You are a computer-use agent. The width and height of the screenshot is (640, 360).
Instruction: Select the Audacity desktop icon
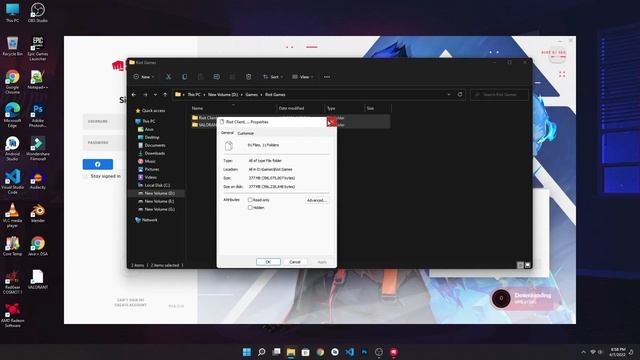point(38,180)
